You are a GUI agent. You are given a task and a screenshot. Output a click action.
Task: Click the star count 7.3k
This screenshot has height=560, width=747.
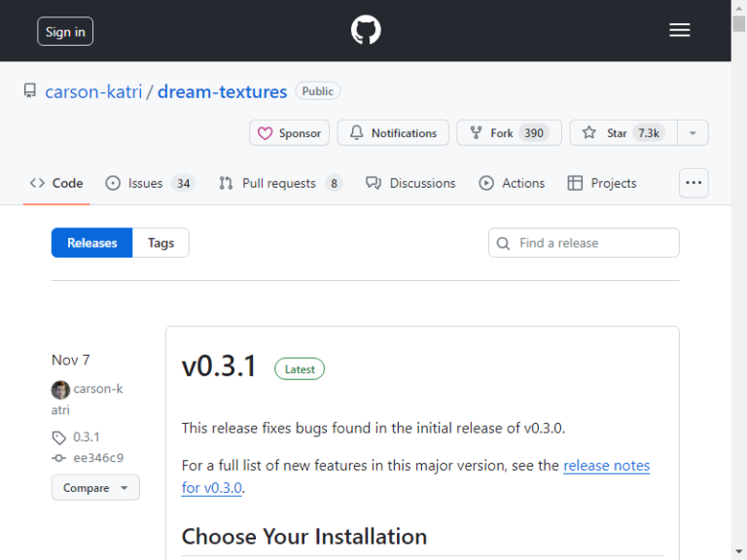(x=649, y=133)
